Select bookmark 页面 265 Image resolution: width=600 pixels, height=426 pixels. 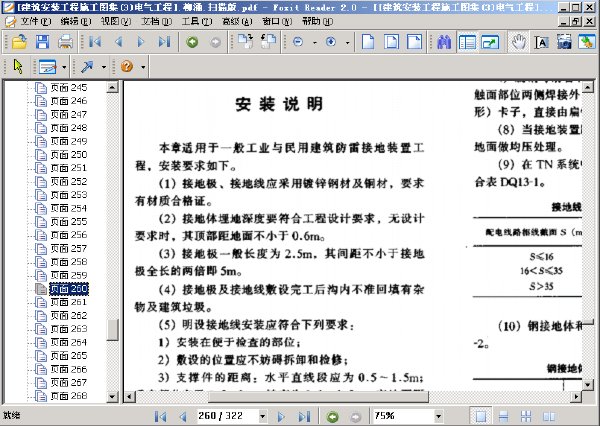click(x=68, y=356)
